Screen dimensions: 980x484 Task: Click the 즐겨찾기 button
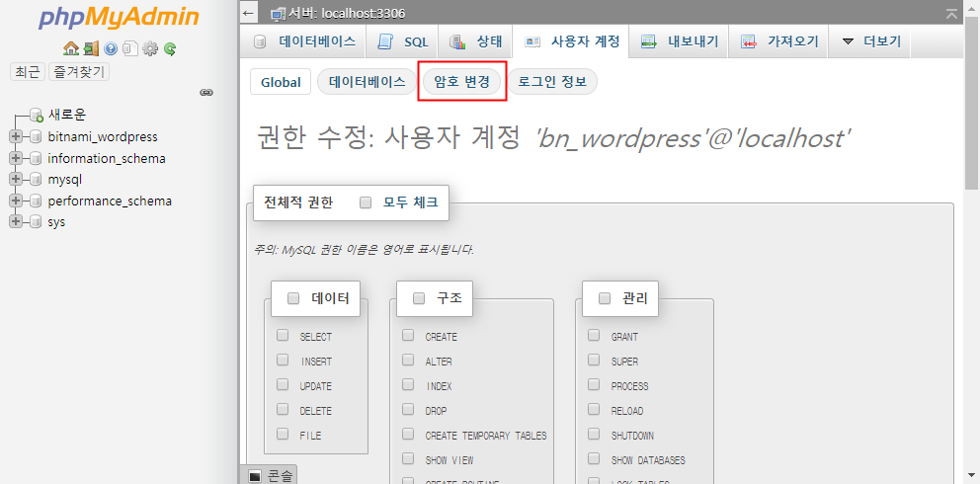[x=79, y=72]
